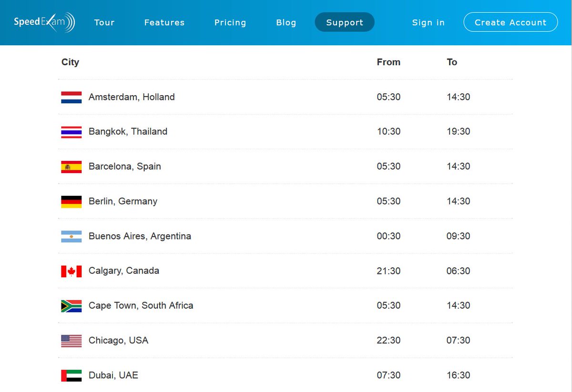The image size is (572, 392).
Task: Go to the Pricing page
Action: click(x=230, y=22)
